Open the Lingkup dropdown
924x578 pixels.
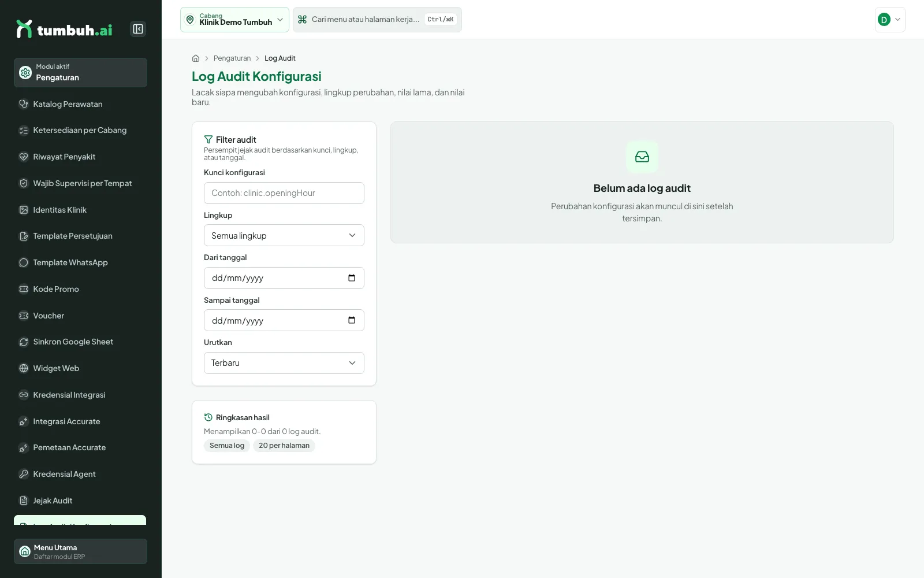[284, 235]
